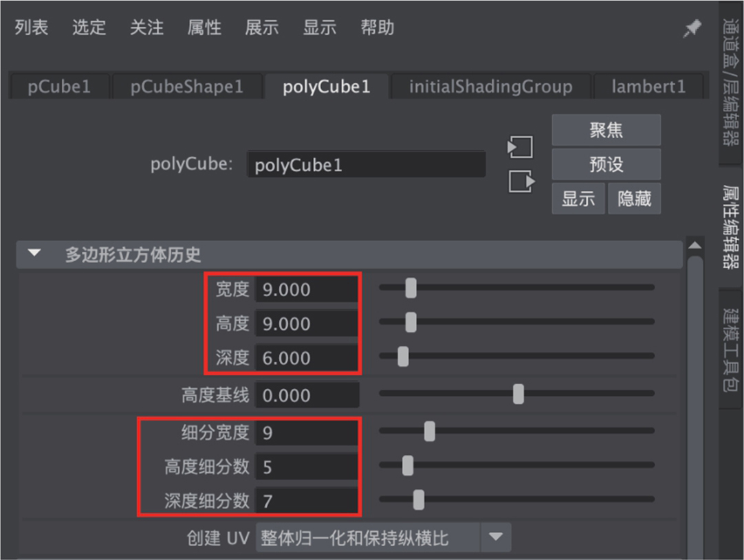Click the 隐藏 button
Screen dimensions: 744x560
click(634, 199)
